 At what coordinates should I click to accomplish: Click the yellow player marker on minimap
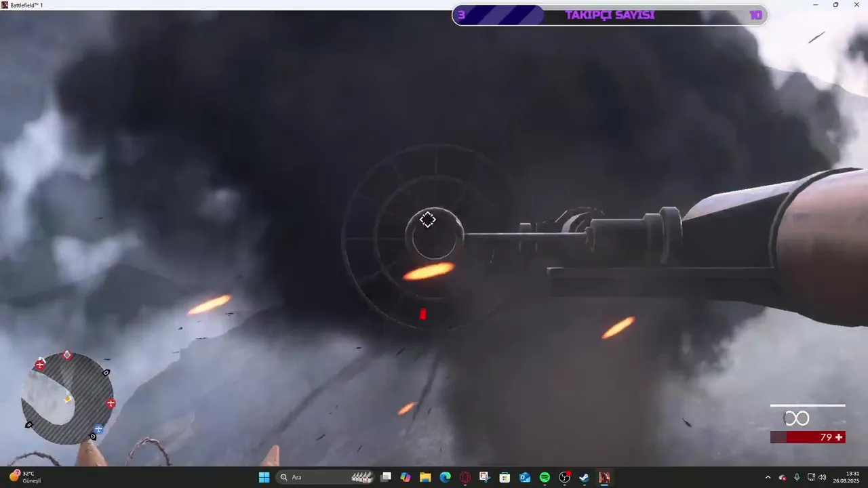pos(68,399)
